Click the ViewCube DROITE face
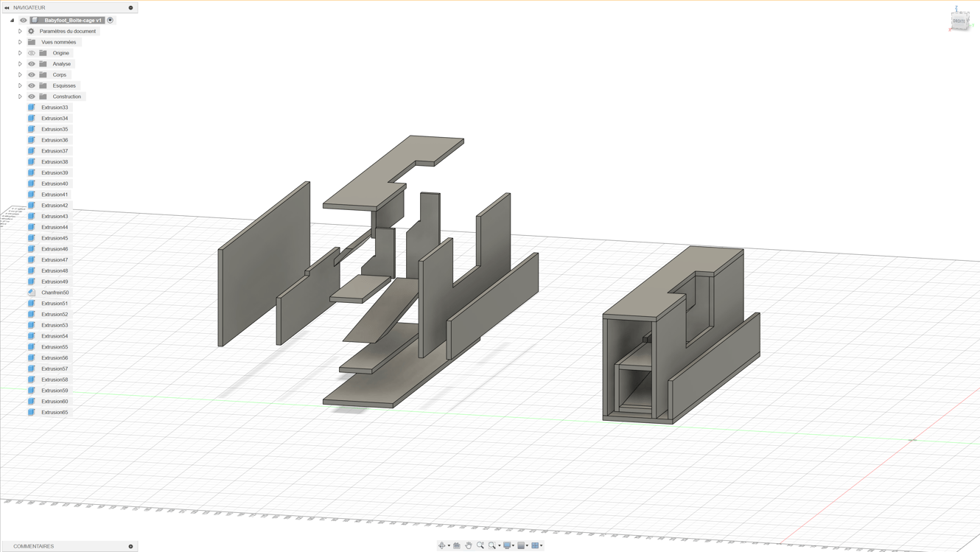 click(959, 21)
